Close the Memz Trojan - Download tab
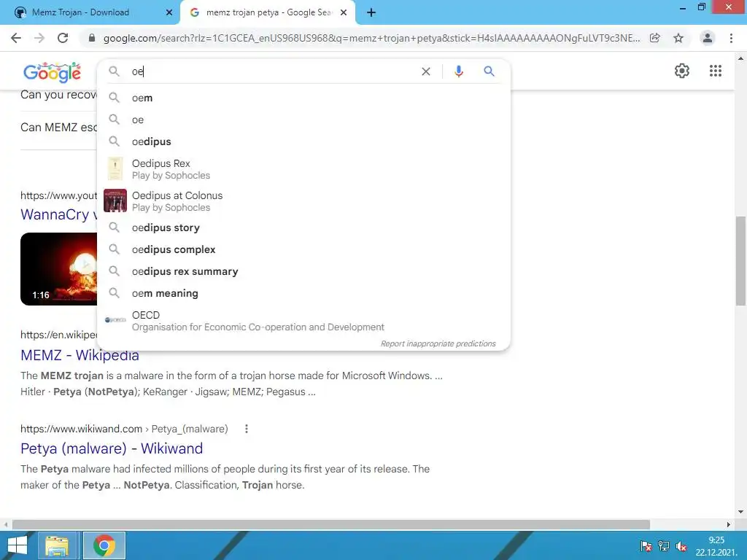Viewport: 747px width, 560px height. [x=169, y=13]
